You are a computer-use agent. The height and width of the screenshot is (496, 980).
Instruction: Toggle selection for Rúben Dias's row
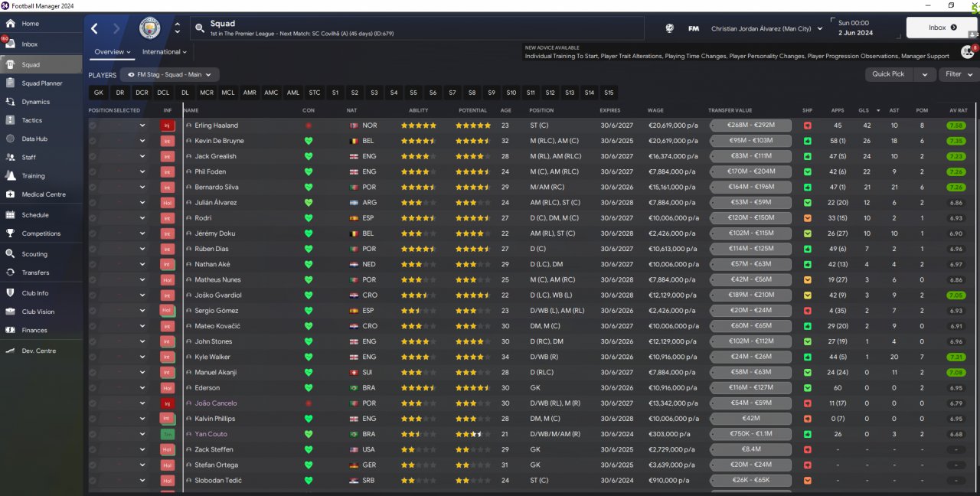93,249
